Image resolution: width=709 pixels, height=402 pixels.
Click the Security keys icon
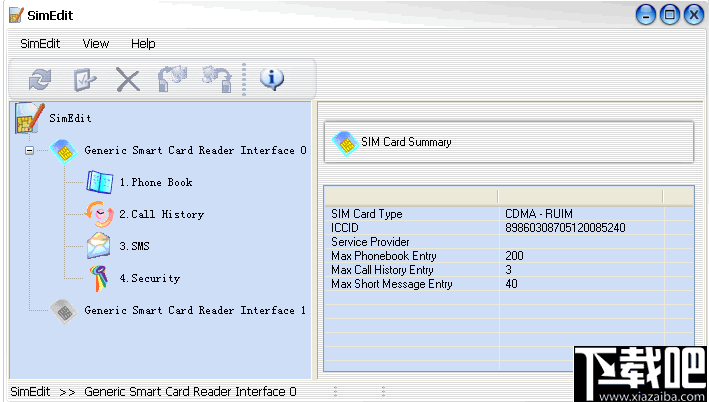tap(99, 278)
